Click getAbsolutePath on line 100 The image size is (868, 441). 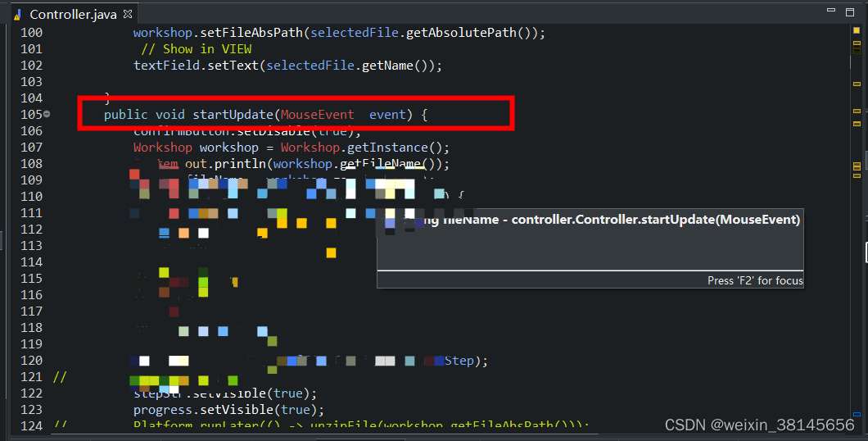coord(461,33)
